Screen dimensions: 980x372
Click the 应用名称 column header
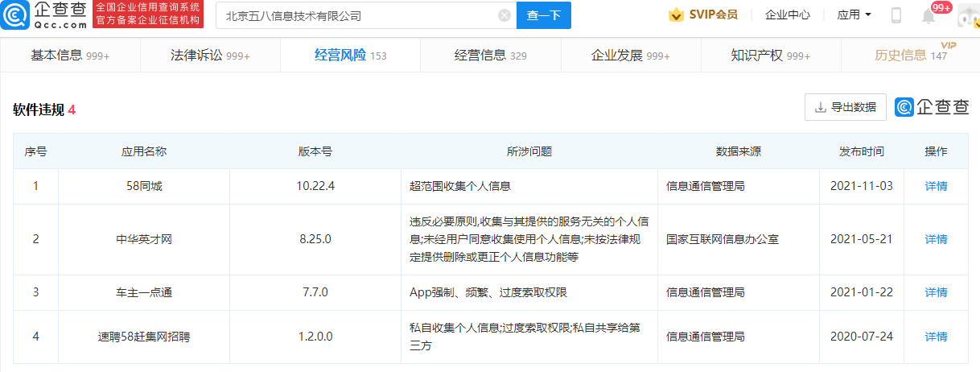144,151
